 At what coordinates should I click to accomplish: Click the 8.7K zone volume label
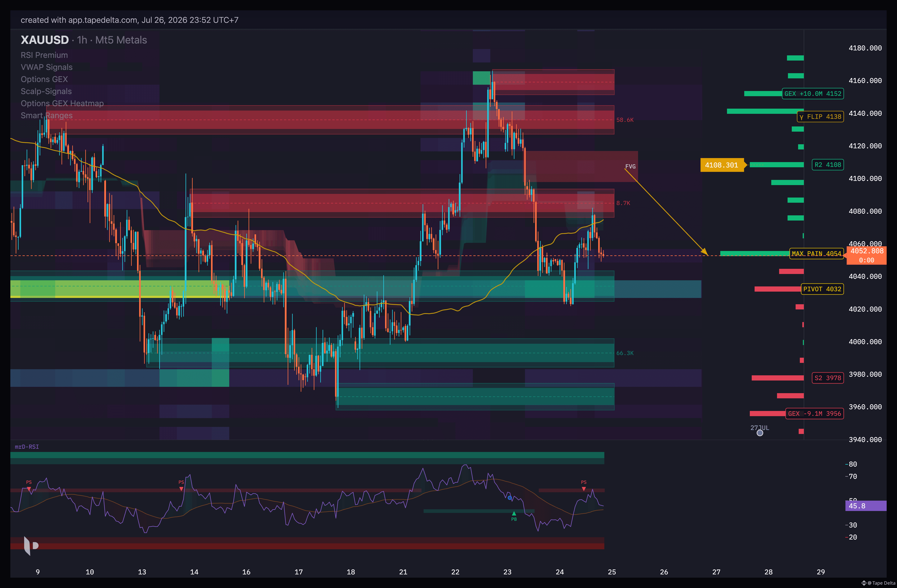(x=623, y=203)
